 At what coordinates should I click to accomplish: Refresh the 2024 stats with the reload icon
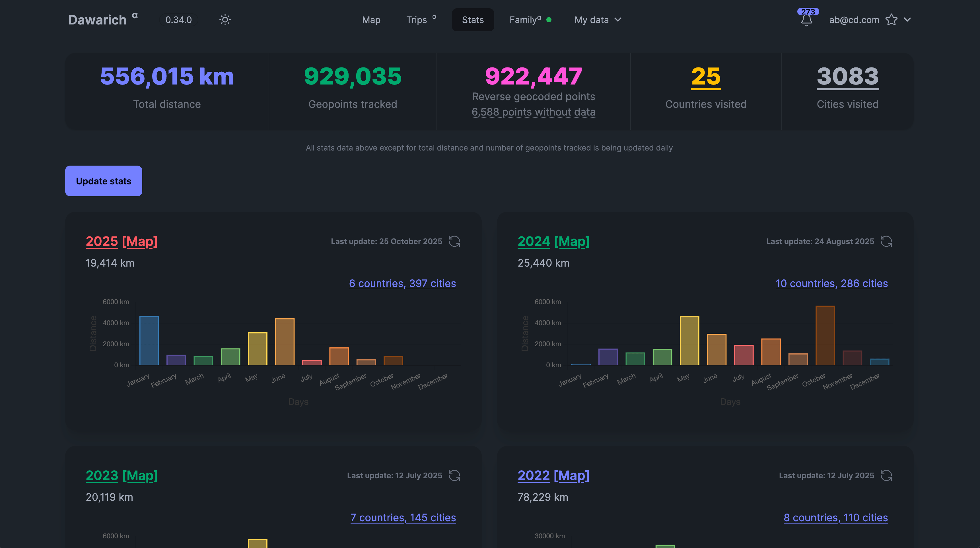[887, 241]
